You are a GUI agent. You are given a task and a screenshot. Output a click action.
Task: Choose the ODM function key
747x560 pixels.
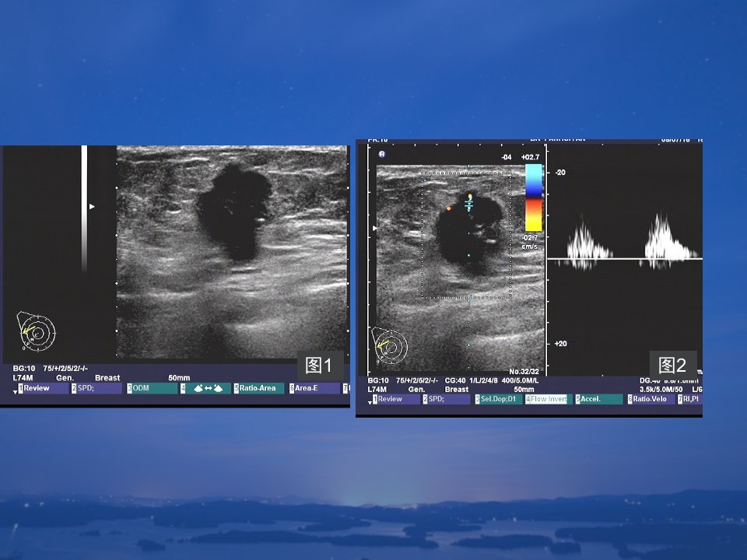pyautogui.click(x=152, y=388)
